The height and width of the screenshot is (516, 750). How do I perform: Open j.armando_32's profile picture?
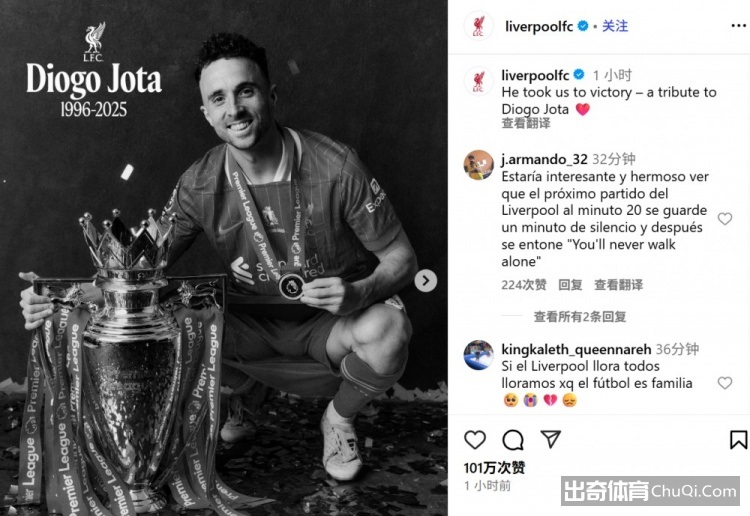(x=478, y=165)
